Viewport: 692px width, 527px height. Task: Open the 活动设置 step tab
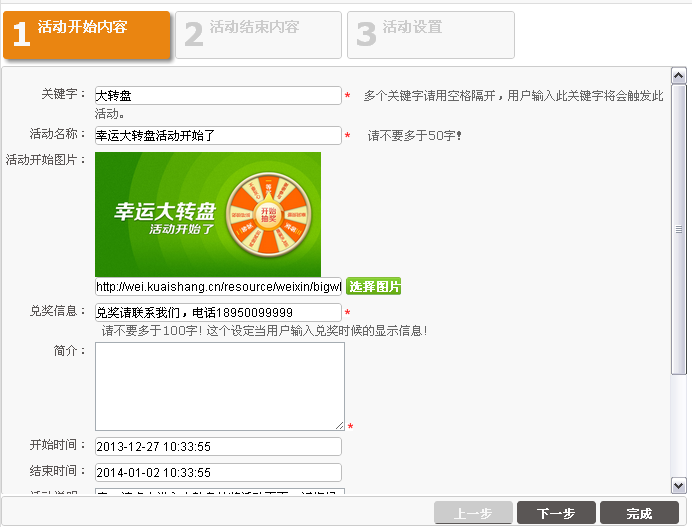click(x=431, y=35)
